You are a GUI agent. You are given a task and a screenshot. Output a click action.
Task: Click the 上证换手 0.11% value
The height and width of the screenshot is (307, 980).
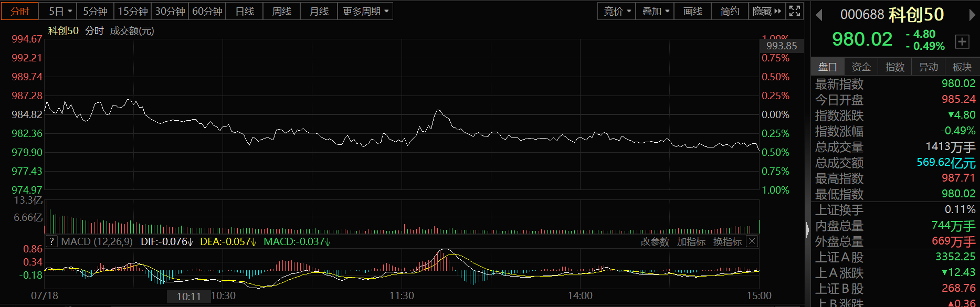coord(960,209)
